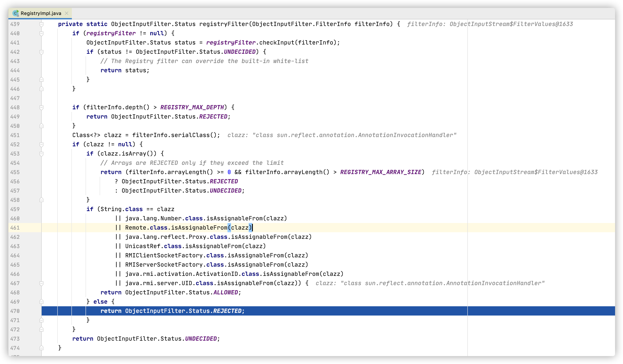Image resolution: width=623 pixels, height=364 pixels.
Task: Click the RegistryImpl.java class file icon
Action: coord(16,13)
